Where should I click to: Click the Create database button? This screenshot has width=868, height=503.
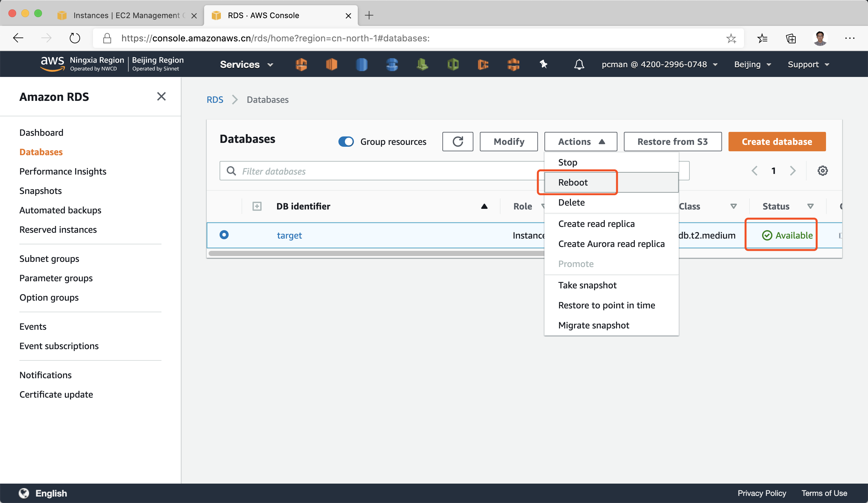point(776,142)
